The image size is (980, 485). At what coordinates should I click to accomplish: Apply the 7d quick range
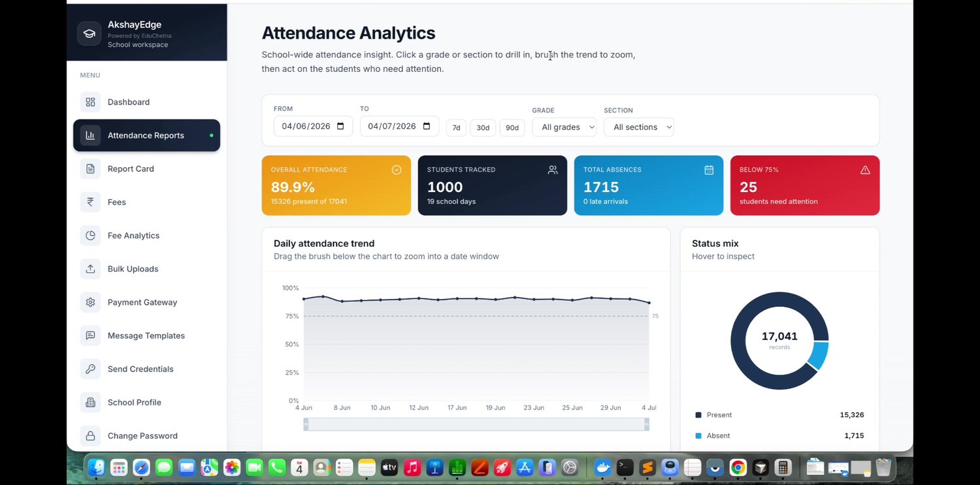[x=456, y=127]
